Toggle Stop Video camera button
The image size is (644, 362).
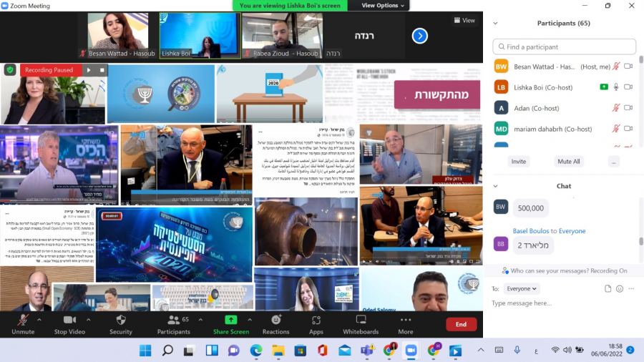[x=69, y=320]
